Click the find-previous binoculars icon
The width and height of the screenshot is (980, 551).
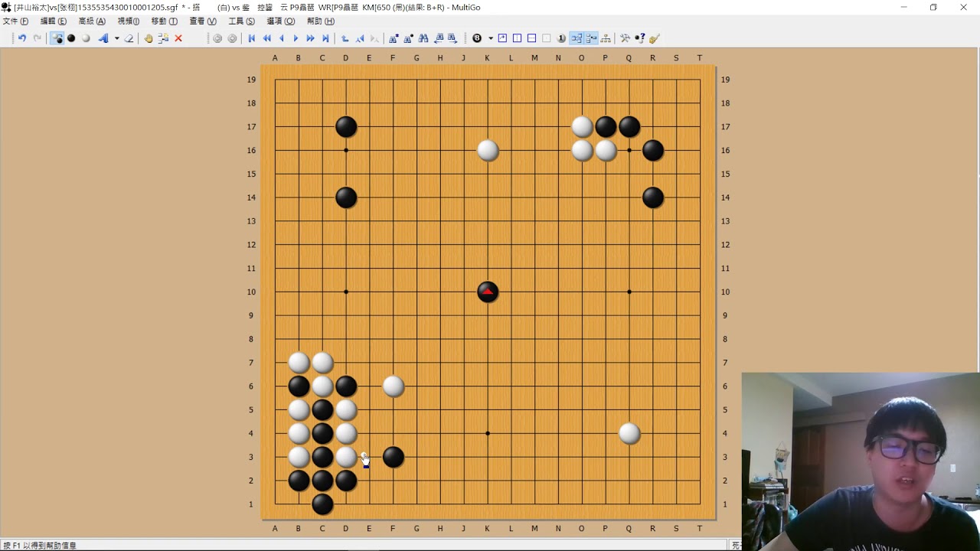(x=439, y=38)
